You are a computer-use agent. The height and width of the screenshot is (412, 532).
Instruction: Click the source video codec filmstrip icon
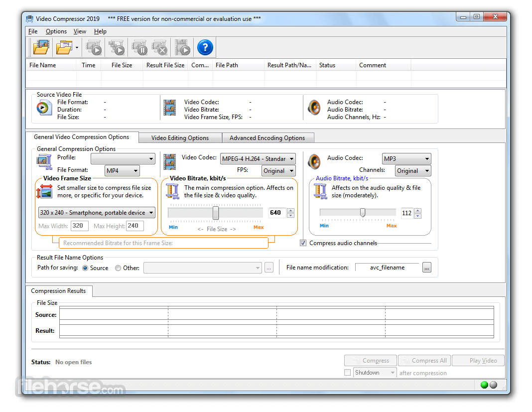[170, 108]
